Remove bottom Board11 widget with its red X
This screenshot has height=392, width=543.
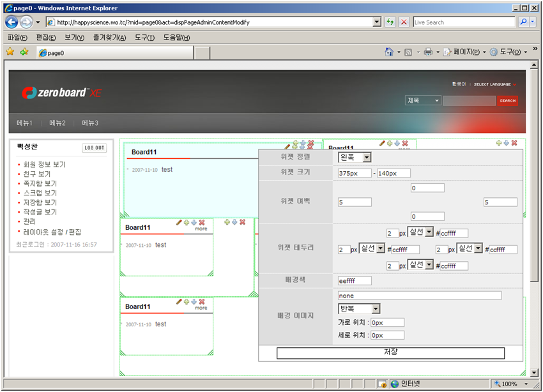click(202, 302)
